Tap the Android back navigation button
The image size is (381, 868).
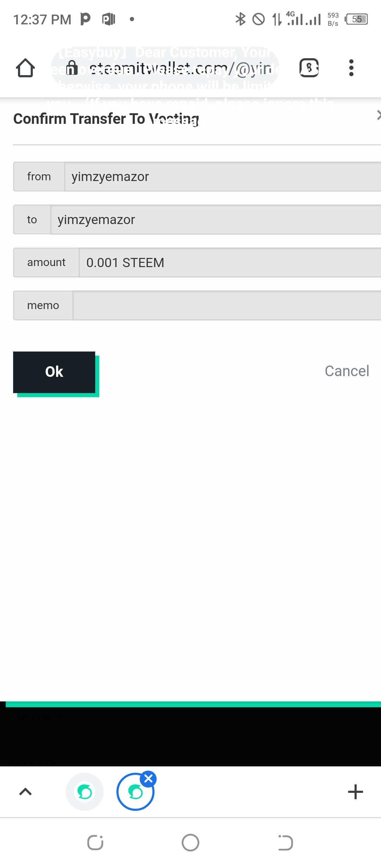coord(285,843)
